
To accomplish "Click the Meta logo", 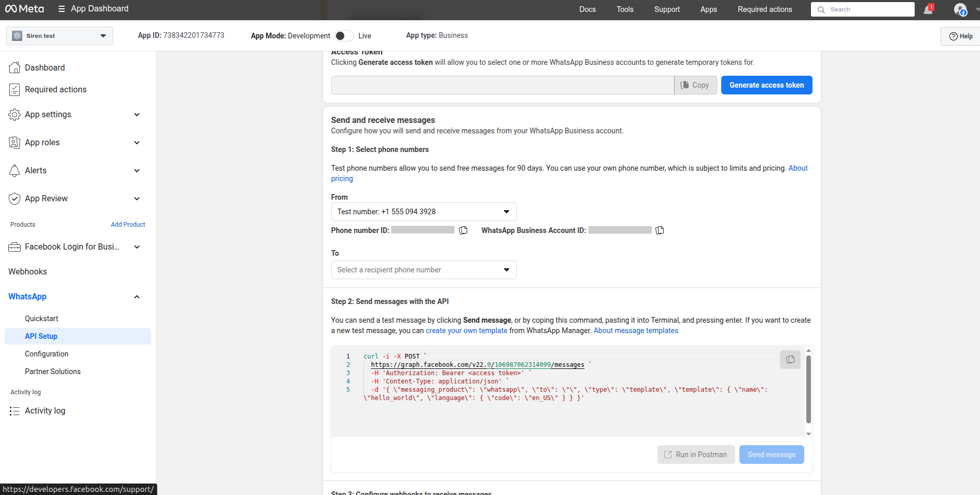I will [24, 9].
